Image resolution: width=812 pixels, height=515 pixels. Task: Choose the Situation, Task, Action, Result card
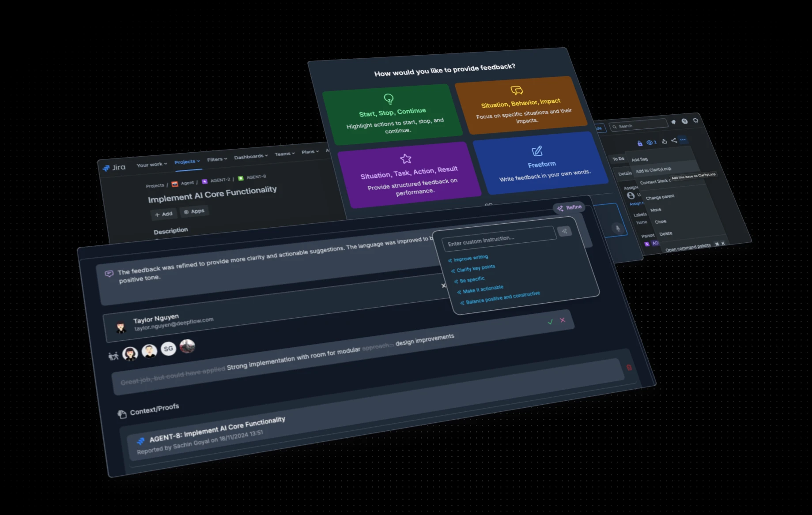(409, 175)
